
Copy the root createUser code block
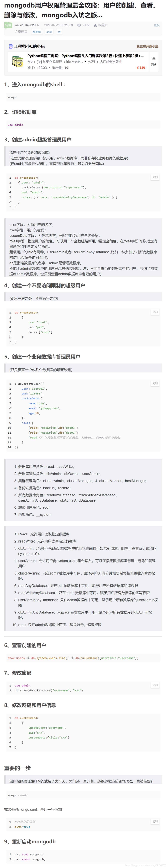tap(155, 312)
